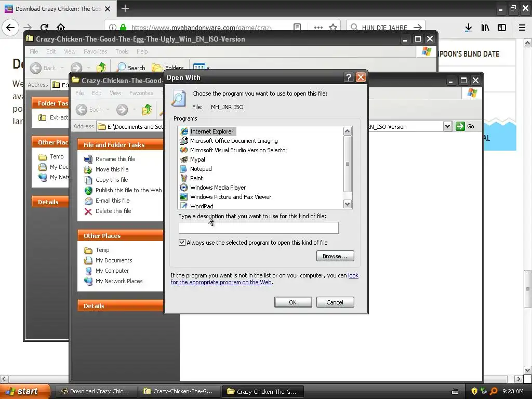Click the taskbar magnifier tray icon
This screenshot has width=532, height=399.
click(x=494, y=392)
